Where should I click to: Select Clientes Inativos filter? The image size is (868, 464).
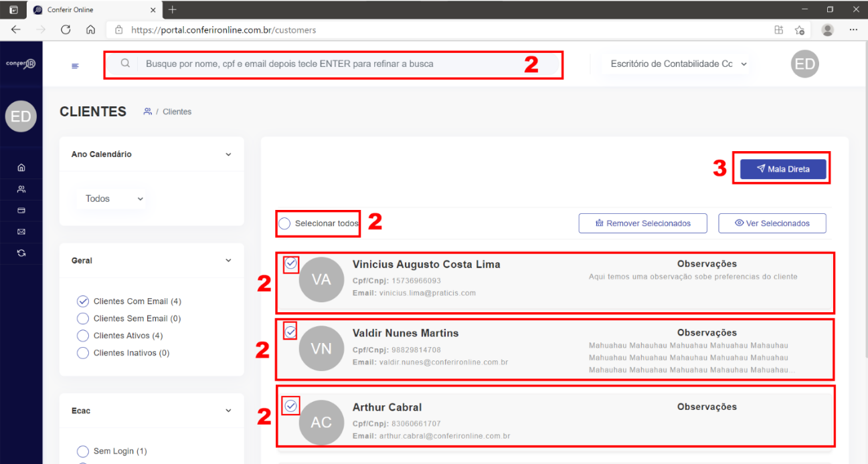(x=83, y=353)
